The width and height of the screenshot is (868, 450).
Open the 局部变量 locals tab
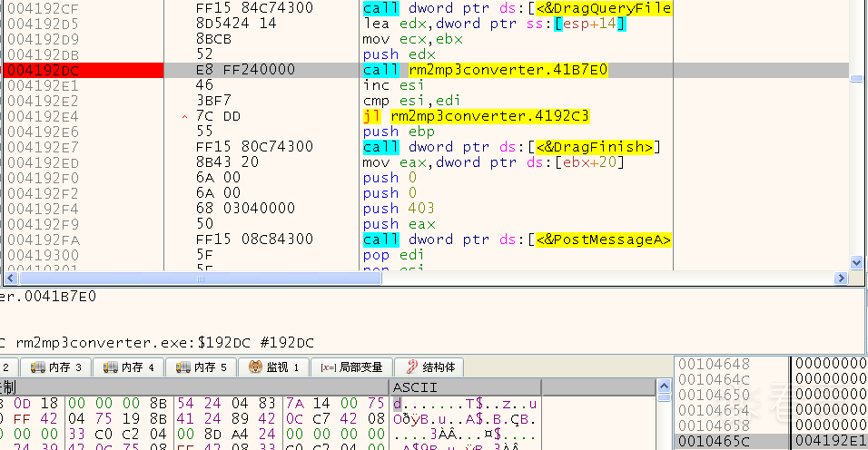[x=351, y=367]
